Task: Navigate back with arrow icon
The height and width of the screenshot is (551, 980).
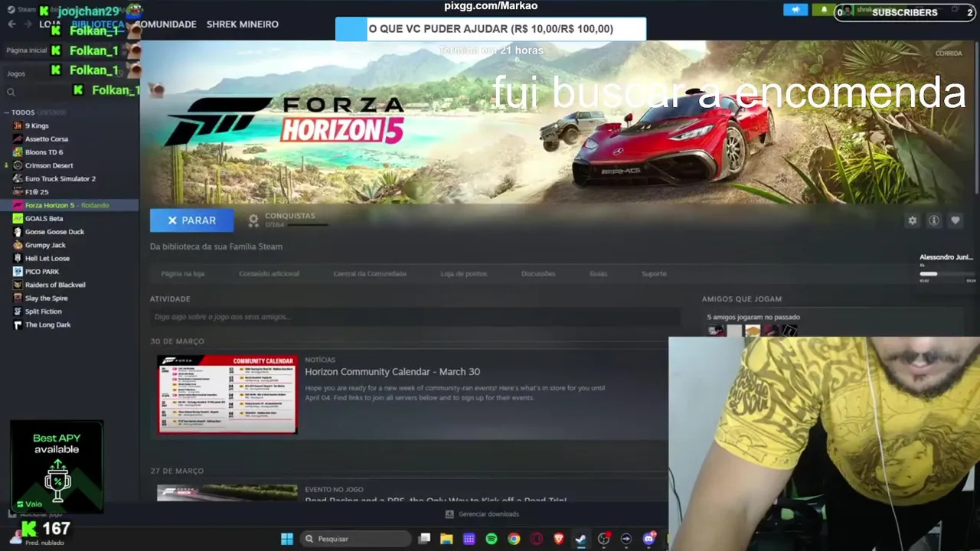Action: tap(11, 24)
